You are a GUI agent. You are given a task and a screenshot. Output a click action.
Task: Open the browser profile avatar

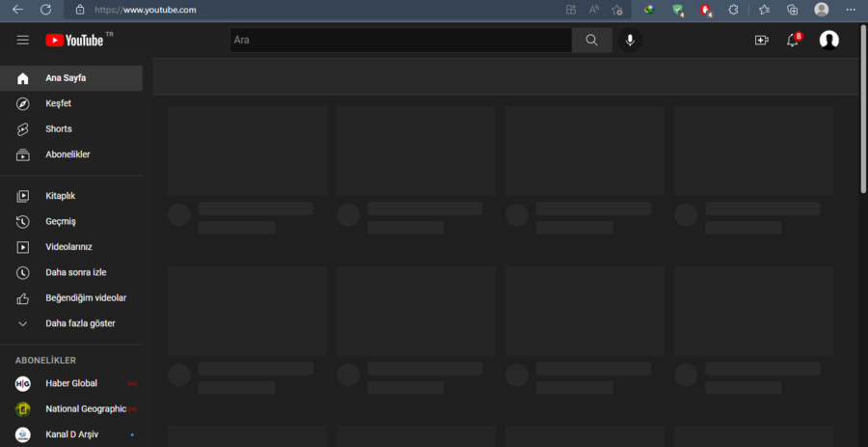tap(822, 10)
